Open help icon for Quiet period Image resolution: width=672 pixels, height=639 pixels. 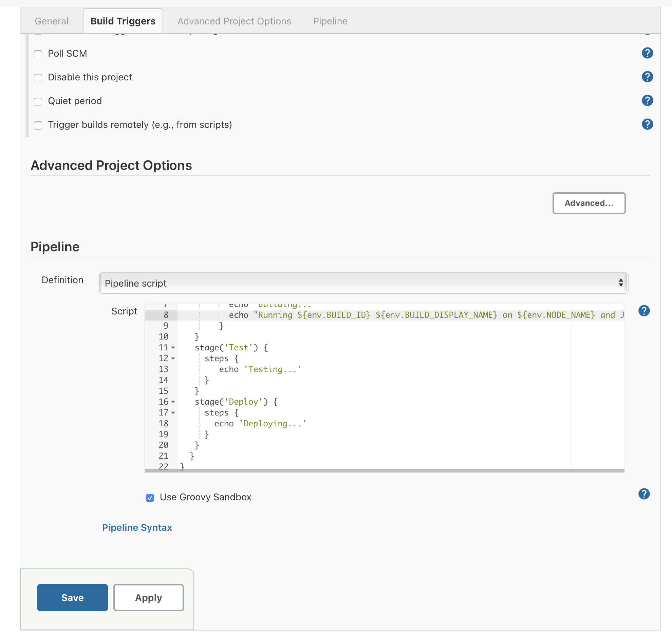pyautogui.click(x=647, y=101)
